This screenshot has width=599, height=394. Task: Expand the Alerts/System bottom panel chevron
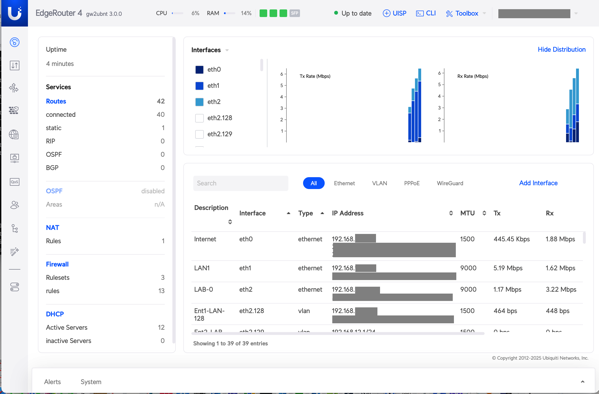pyautogui.click(x=582, y=381)
